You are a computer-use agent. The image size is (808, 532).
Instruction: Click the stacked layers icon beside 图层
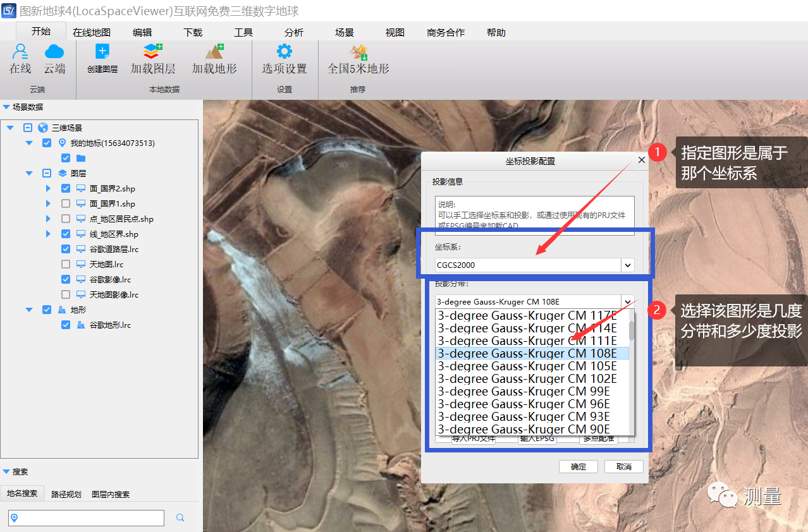coord(62,173)
